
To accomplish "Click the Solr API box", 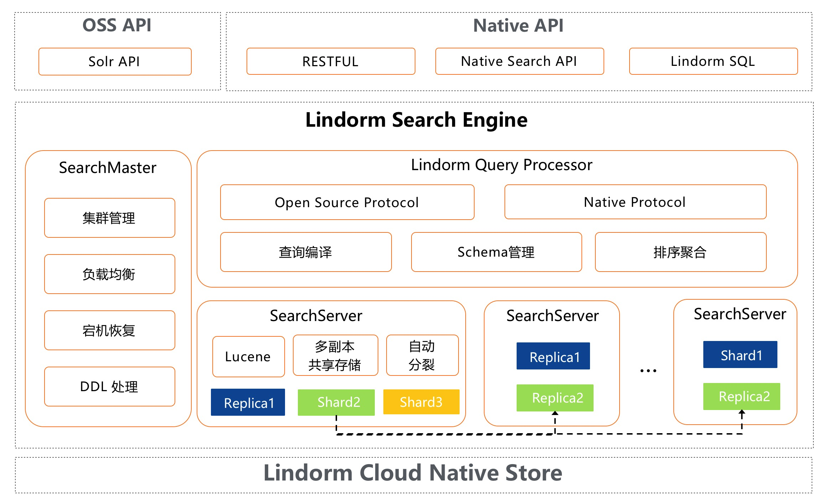I will tap(115, 62).
